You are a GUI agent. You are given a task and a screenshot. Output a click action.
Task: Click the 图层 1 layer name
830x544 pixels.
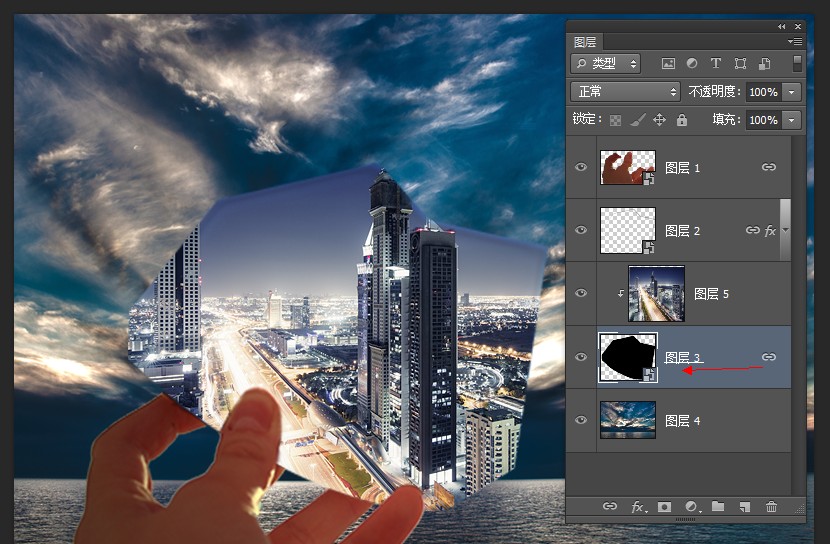coord(682,168)
